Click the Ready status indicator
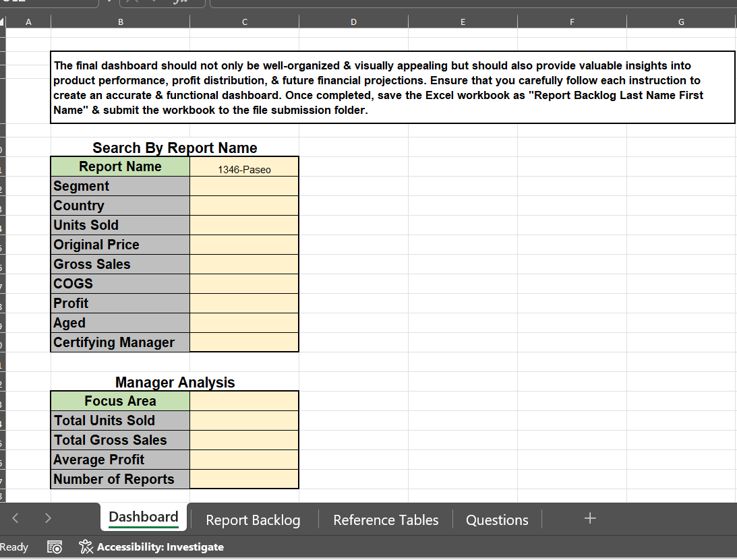Viewport: 737px width, 560px height. (x=13, y=547)
